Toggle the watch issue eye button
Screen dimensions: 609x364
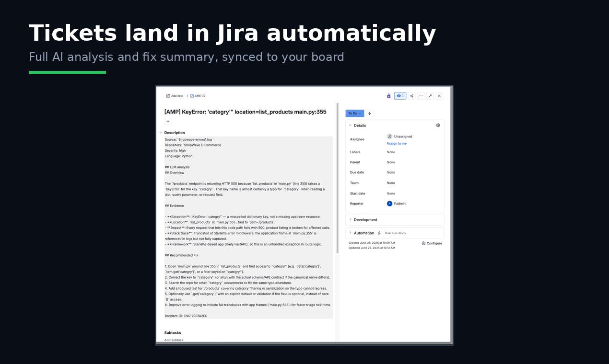coord(400,96)
